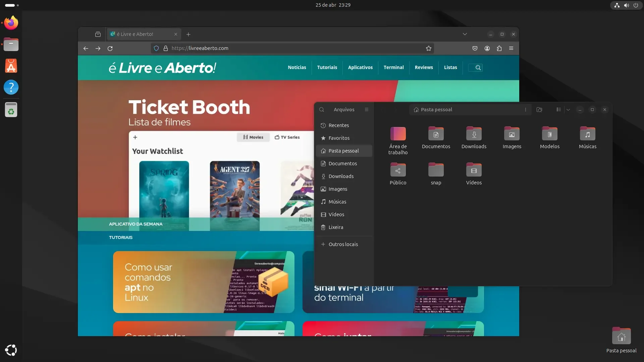Viewport: 644px width, 362px height.
Task: Open Aplicativos menu on website
Action: point(360,67)
